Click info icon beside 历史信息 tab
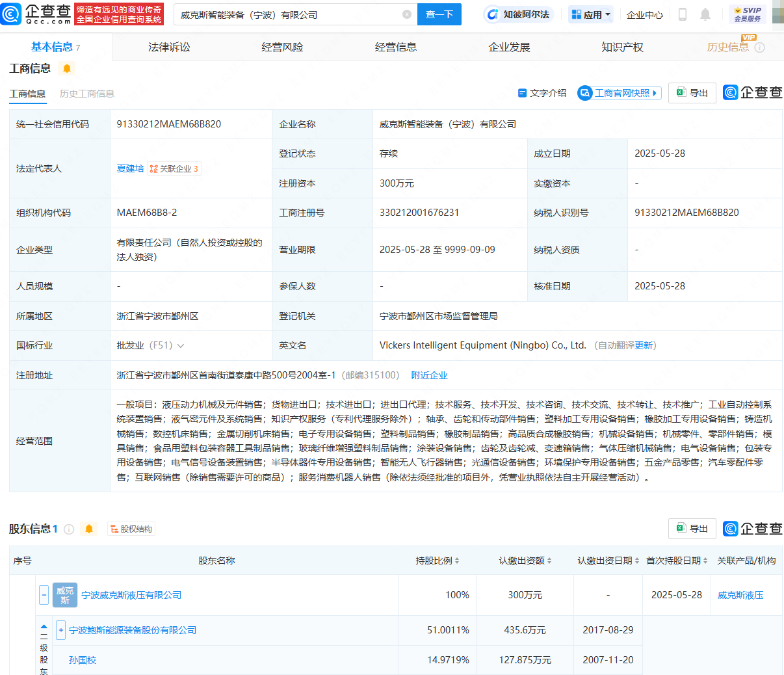Image resolution: width=784 pixels, height=675 pixels. (759, 47)
